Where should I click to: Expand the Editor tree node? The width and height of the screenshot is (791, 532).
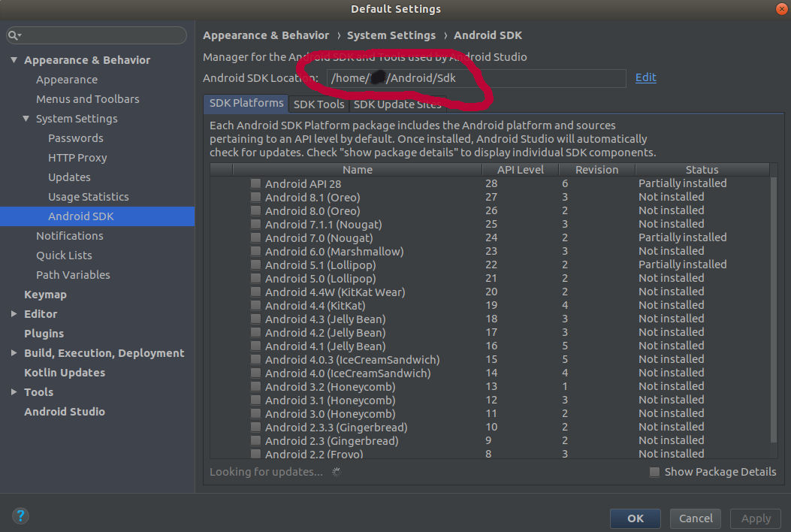point(14,314)
